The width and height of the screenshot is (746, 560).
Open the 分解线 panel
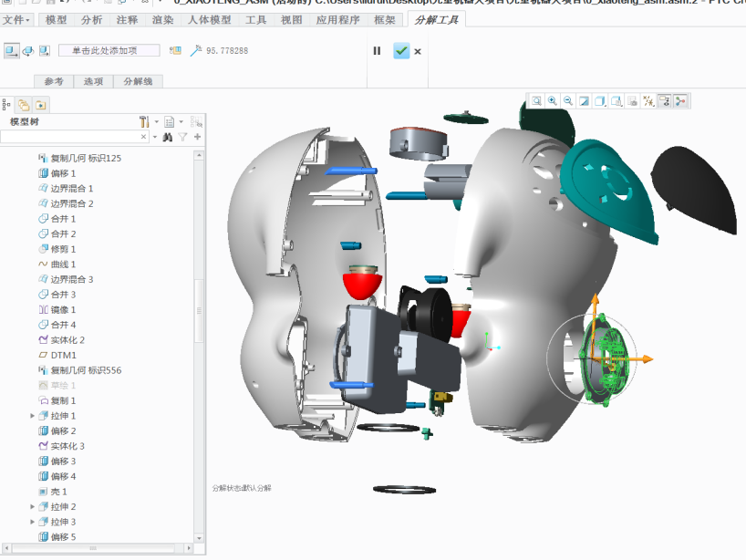click(x=139, y=81)
